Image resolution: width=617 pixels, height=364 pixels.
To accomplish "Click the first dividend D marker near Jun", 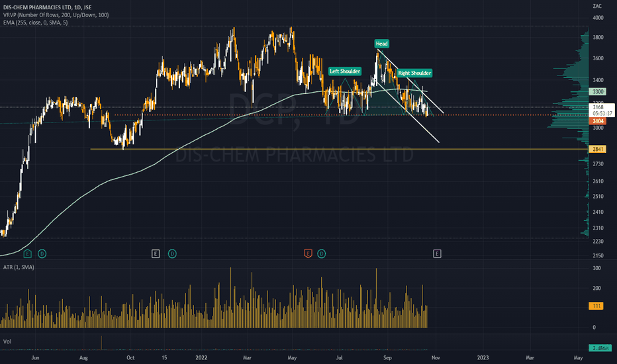I will point(42,254).
